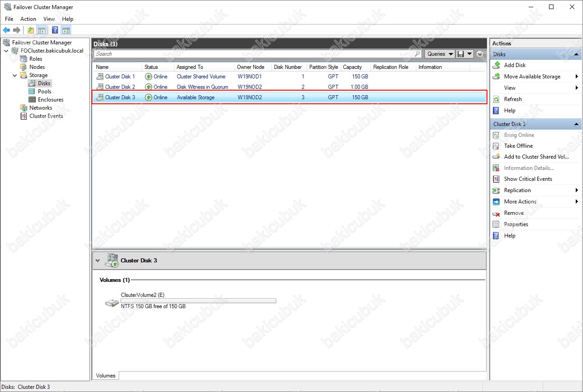Collapse the Cluster Disk 3 actions section
The height and width of the screenshot is (392, 583).
(576, 124)
